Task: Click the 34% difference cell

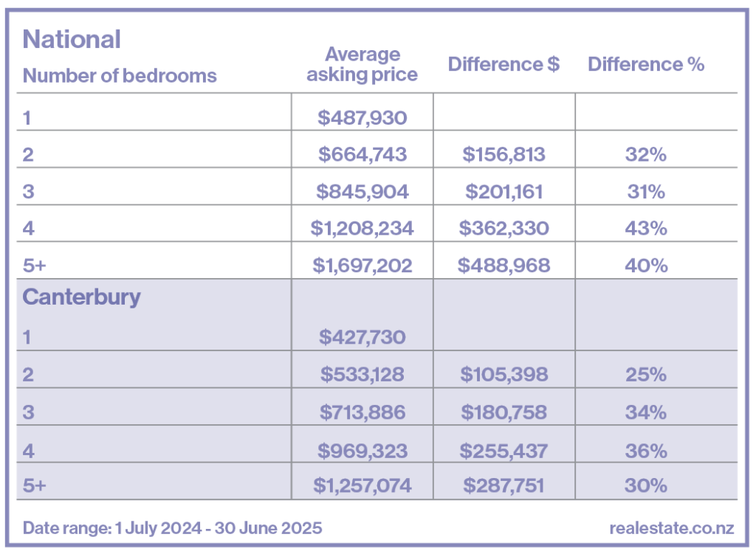Action: click(x=646, y=411)
